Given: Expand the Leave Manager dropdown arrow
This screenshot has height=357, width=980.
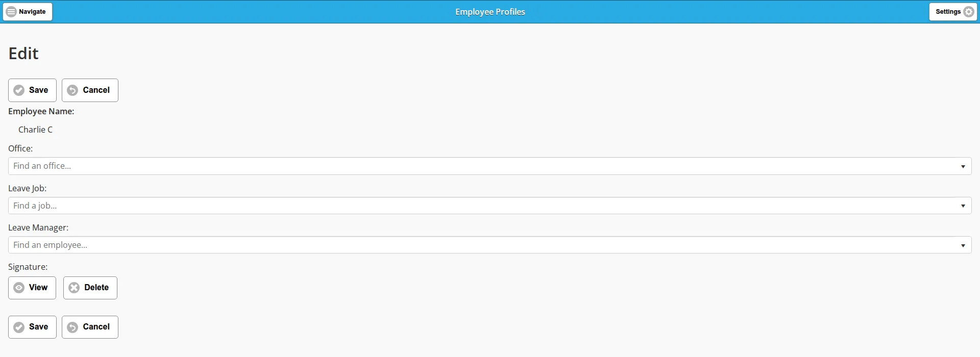Looking at the screenshot, I should coord(963,245).
